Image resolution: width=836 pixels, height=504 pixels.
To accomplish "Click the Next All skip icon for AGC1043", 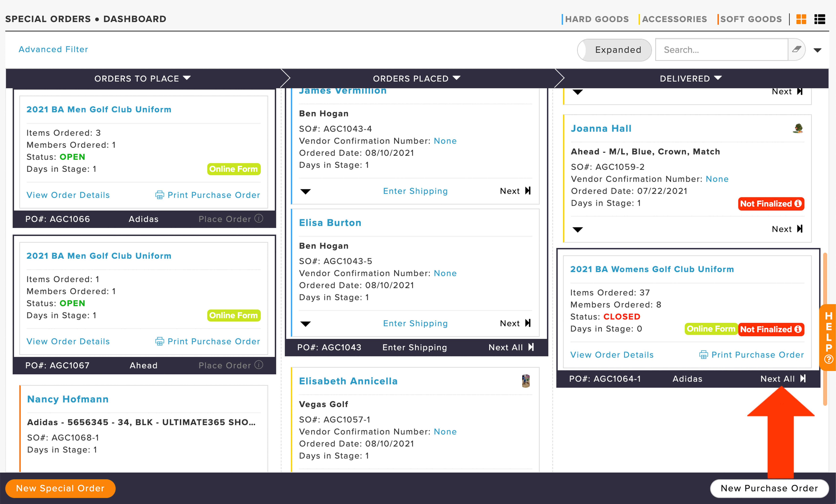I will [531, 347].
